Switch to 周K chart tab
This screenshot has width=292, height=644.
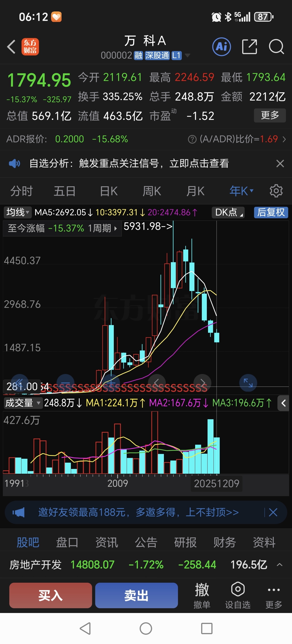(152, 191)
